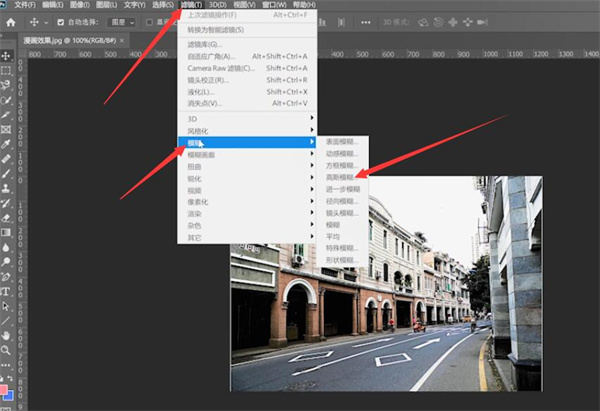This screenshot has width=600, height=411.
Task: Open 滤镜库(G) from the filter menu
Action: pyautogui.click(x=247, y=44)
